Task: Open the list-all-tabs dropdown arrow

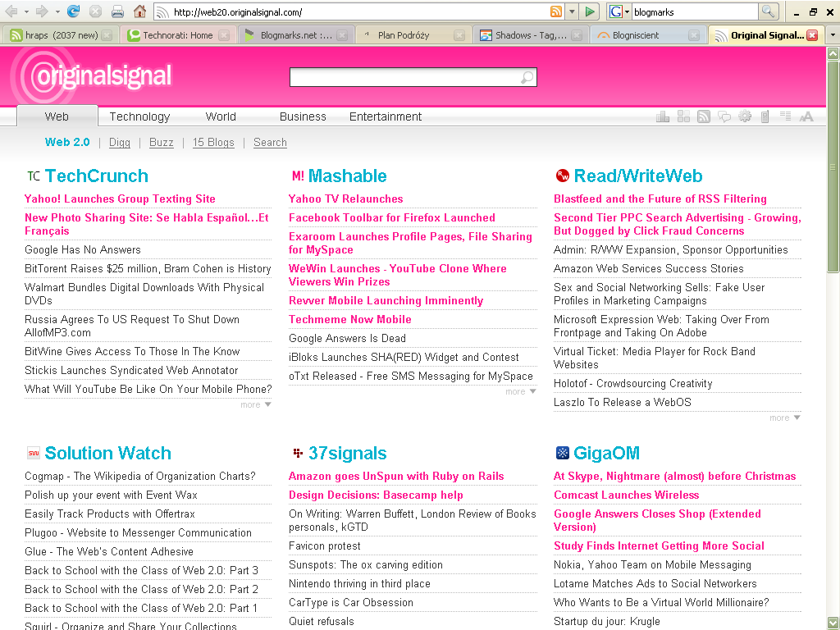Action: point(833,35)
